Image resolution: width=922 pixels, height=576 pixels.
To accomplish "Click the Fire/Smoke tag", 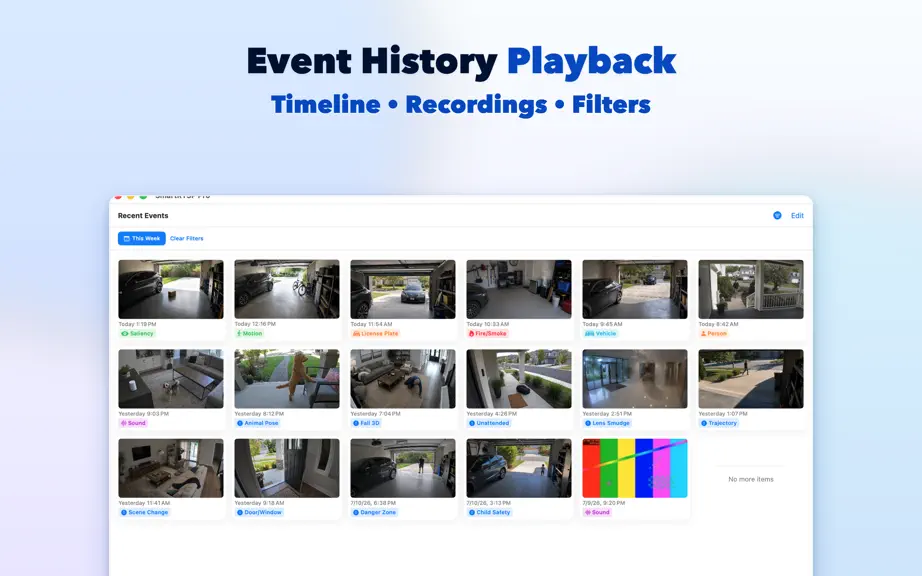I will (487, 333).
